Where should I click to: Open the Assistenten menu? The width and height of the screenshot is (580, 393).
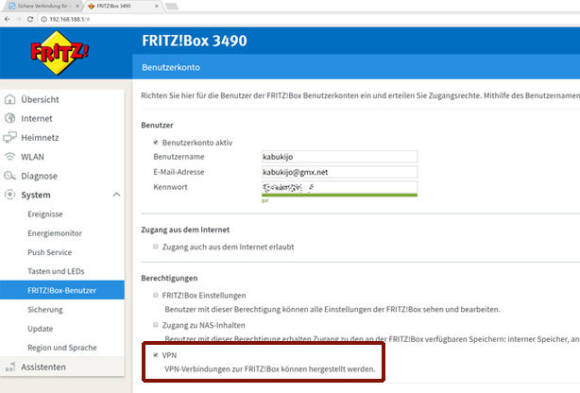click(x=43, y=367)
